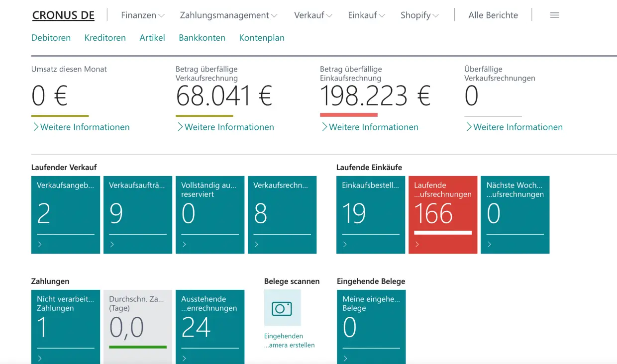The width and height of the screenshot is (617, 364).
Task: Click the camera icon under Belege scannen
Action: coord(282,308)
